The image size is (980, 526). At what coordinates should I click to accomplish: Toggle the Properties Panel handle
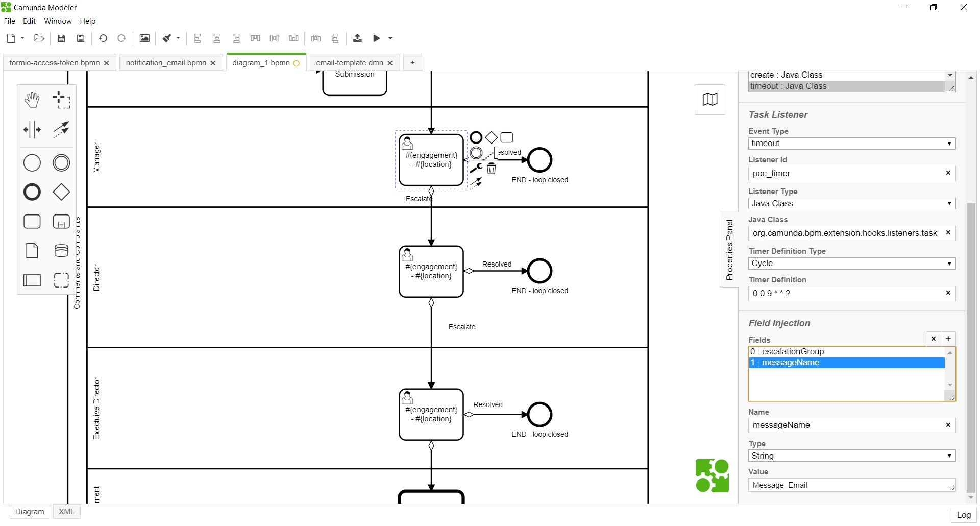pyautogui.click(x=729, y=250)
